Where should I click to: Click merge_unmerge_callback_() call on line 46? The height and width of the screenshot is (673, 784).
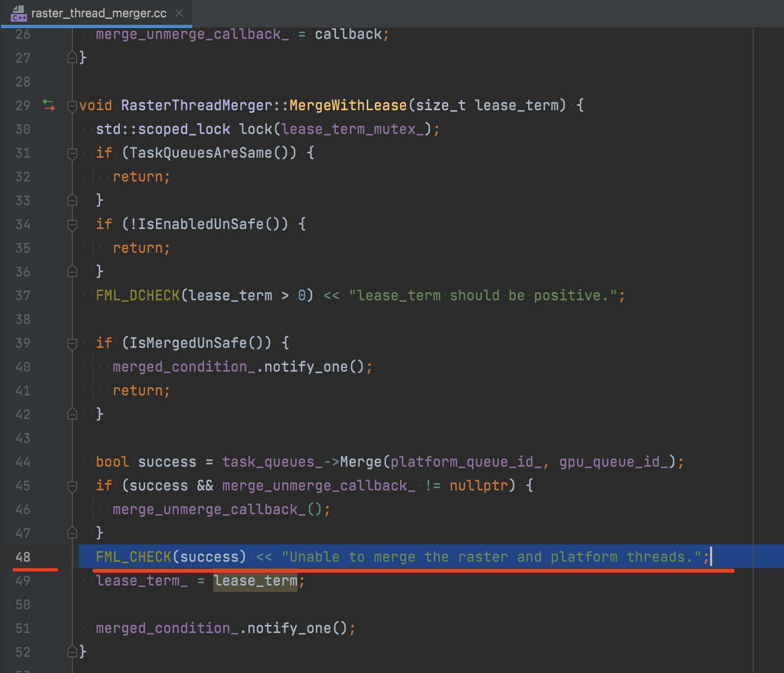[218, 509]
